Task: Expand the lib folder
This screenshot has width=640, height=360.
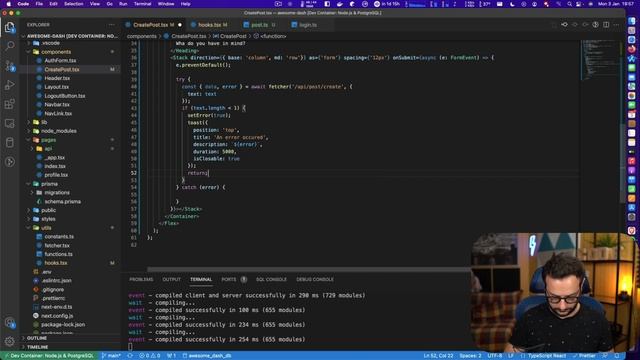Action: (44, 122)
